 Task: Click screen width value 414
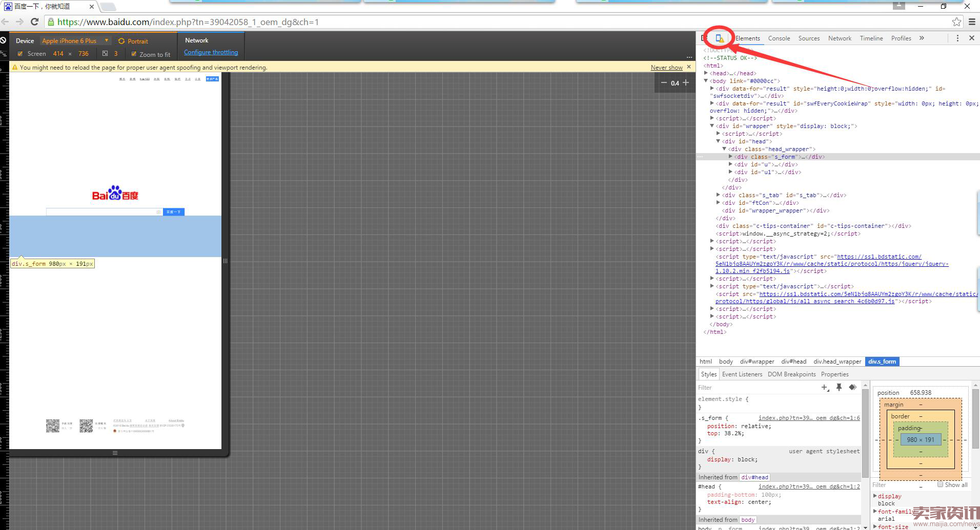[58, 54]
